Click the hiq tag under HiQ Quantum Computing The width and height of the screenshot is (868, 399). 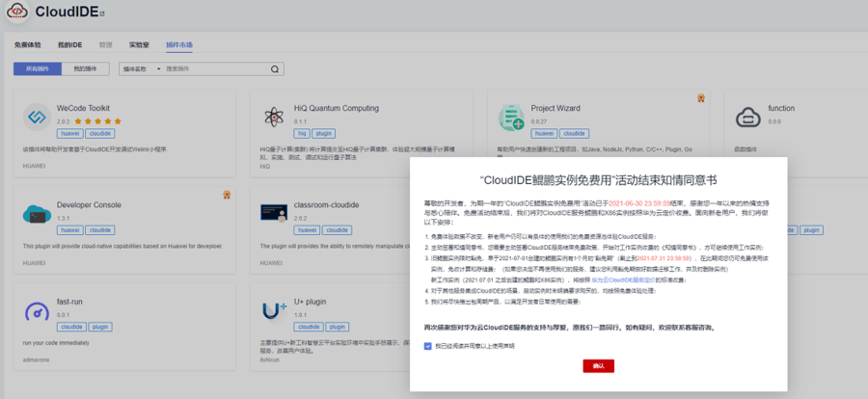pos(302,133)
